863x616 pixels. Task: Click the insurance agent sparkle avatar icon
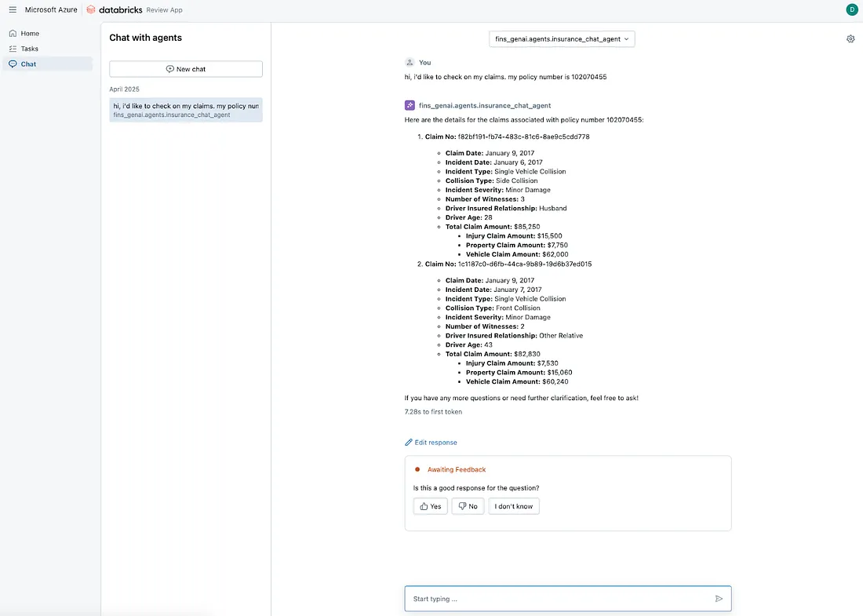pos(410,105)
